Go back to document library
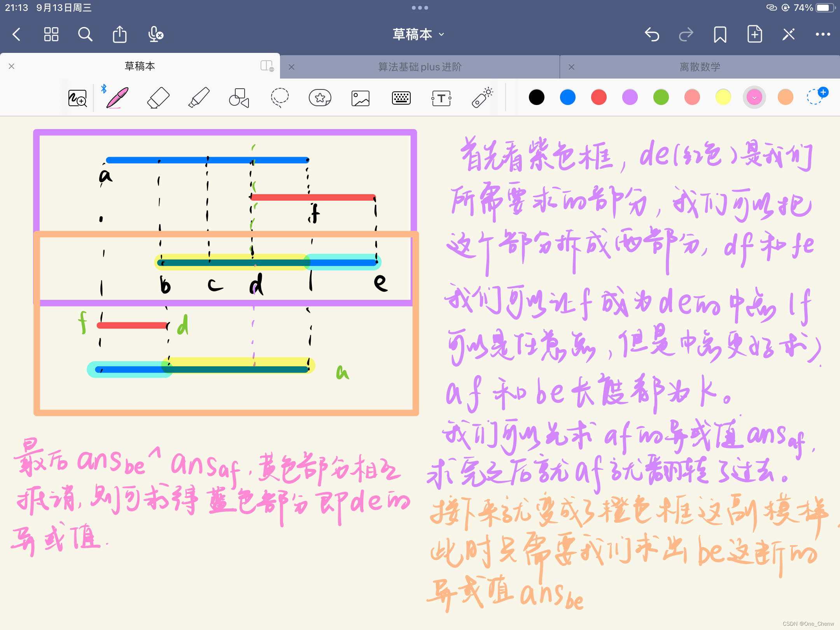Viewport: 840px width, 630px height. tap(16, 34)
